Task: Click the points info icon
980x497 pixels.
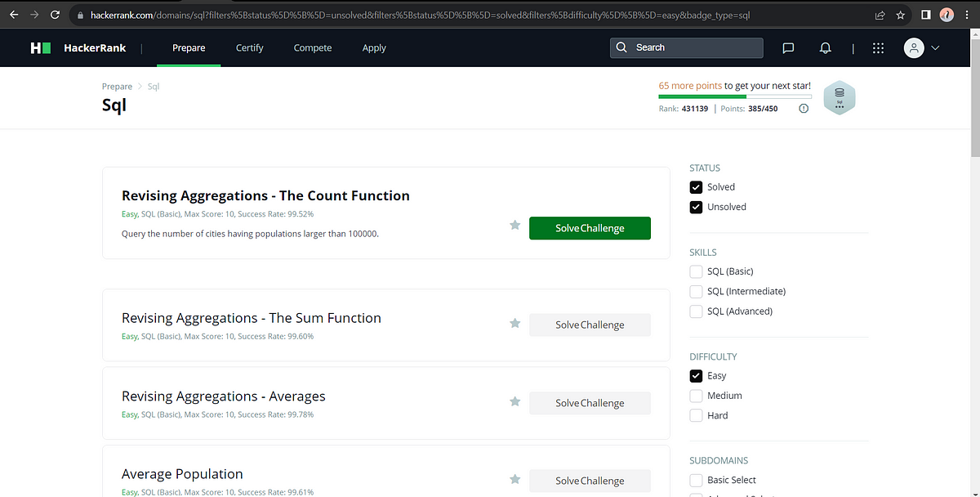Action: (x=804, y=109)
